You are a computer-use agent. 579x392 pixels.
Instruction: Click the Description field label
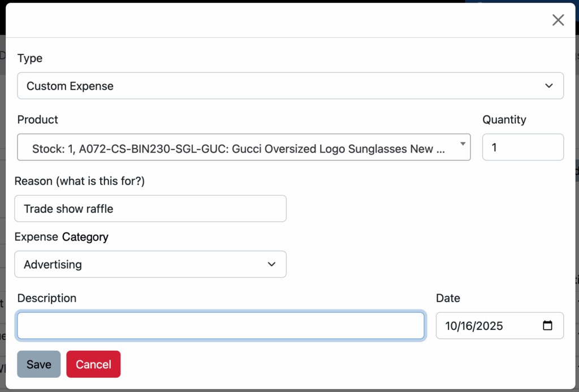coord(46,298)
